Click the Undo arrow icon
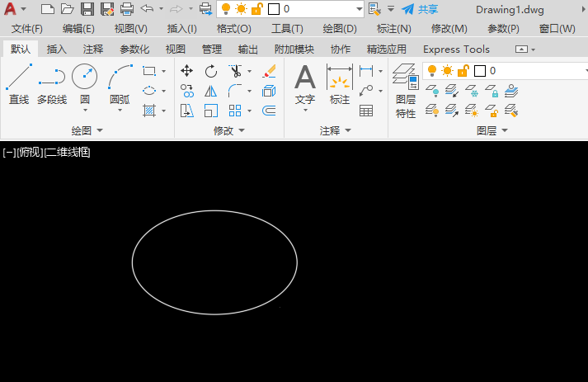This screenshot has width=588, height=382. [x=147, y=8]
